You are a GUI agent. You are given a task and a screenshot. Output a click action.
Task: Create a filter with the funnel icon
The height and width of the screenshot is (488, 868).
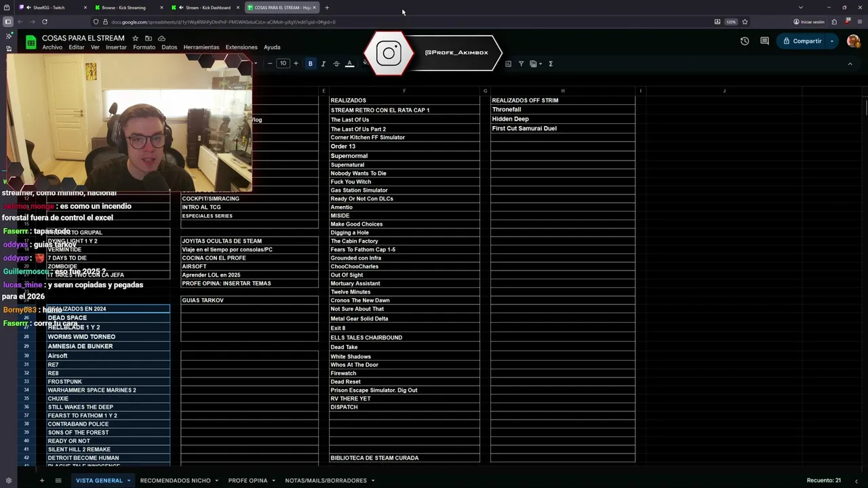(521, 64)
